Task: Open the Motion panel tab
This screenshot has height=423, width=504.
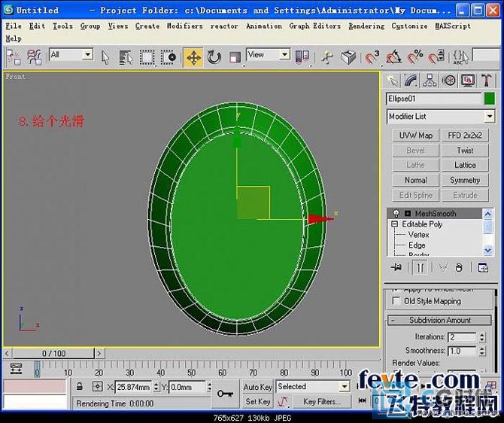Action: [449, 80]
